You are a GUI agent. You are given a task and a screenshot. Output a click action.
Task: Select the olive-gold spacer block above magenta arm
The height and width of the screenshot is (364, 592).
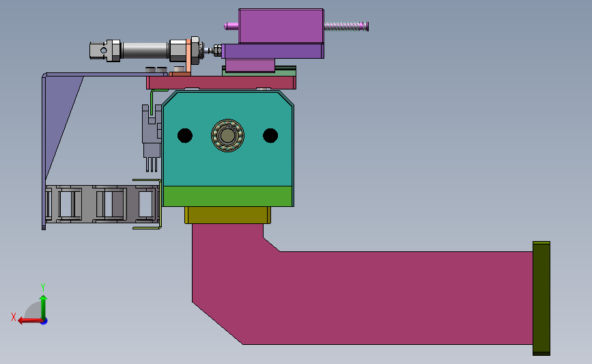(x=227, y=215)
